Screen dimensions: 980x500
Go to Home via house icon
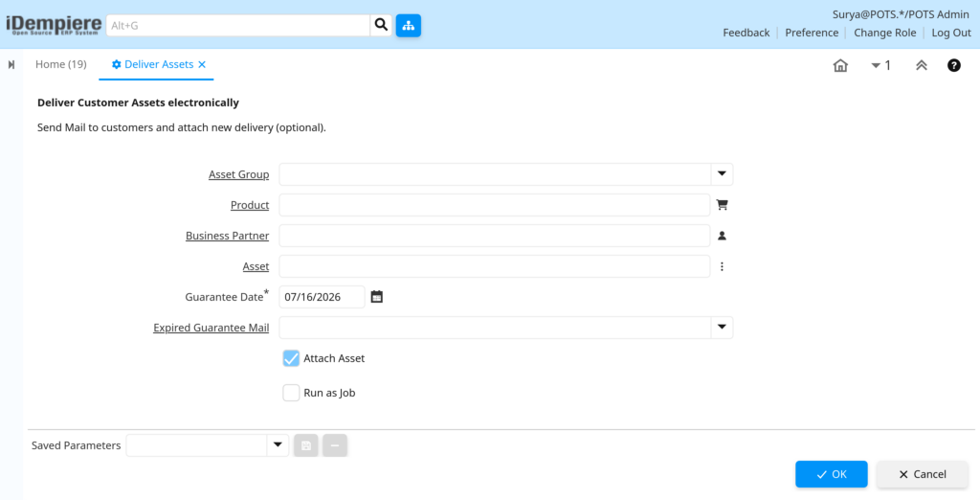(x=840, y=65)
